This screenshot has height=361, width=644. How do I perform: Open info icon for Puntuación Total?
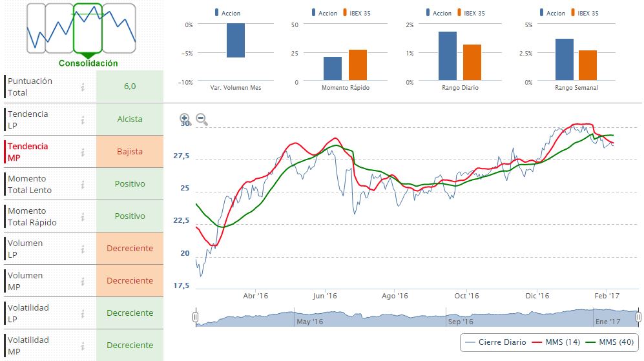tap(83, 87)
